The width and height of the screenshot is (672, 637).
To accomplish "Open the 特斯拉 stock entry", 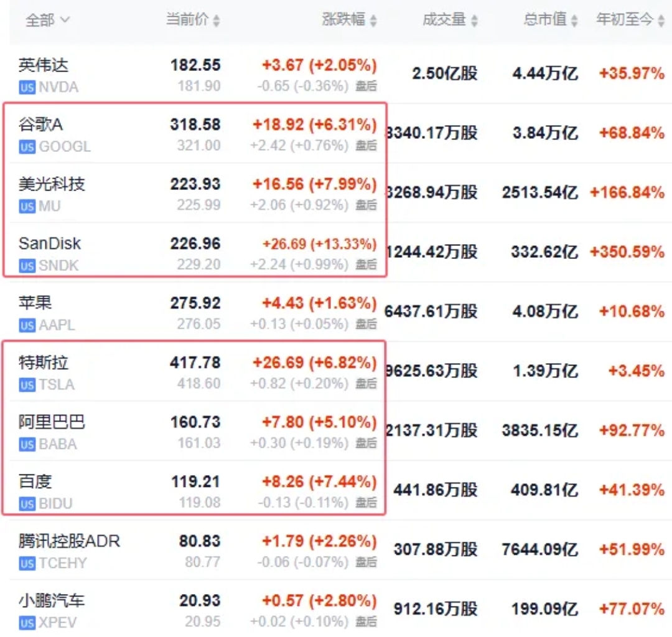I will pos(44,362).
